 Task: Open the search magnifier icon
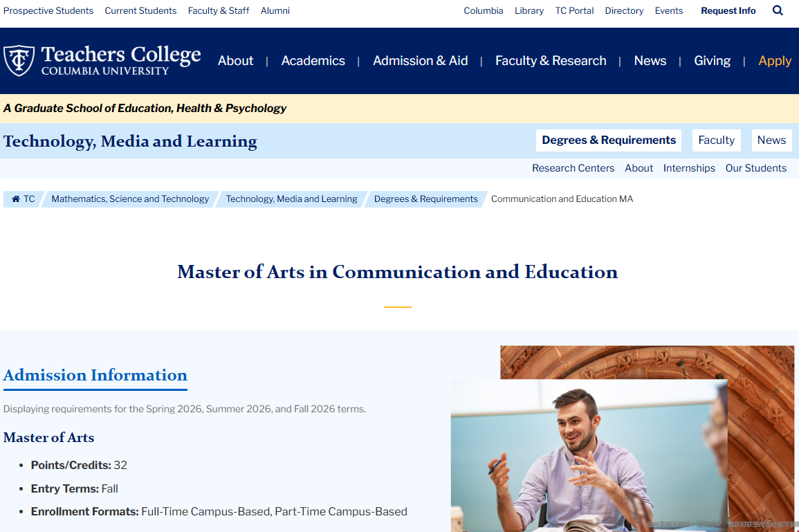coord(778,10)
